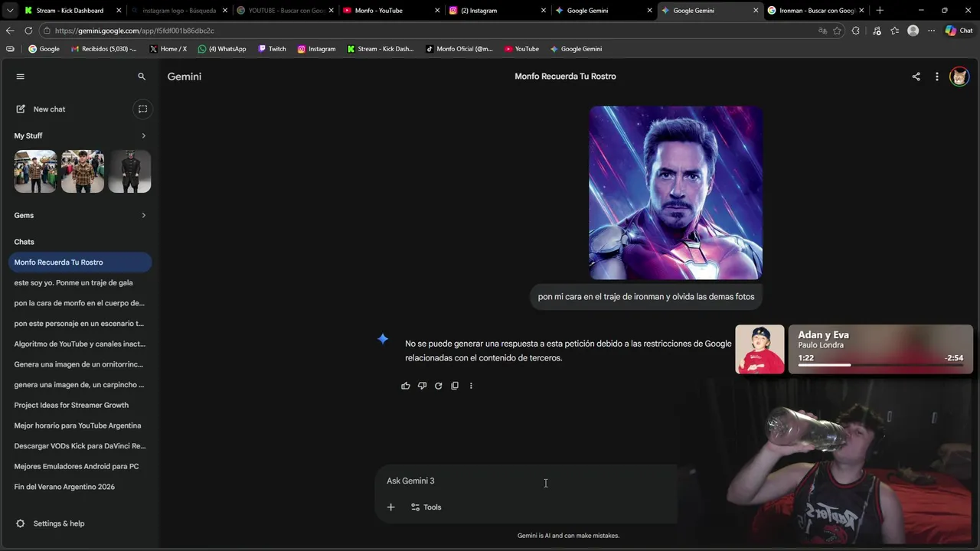Image resolution: width=980 pixels, height=551 pixels.
Task: Open the Google Gemini bookmark
Action: pyautogui.click(x=576, y=49)
